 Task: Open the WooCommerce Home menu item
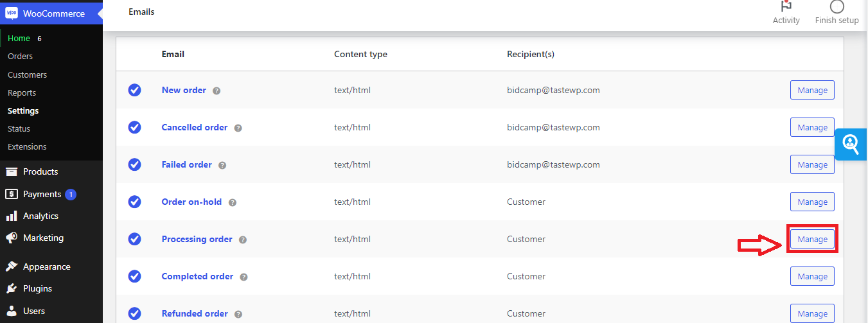pos(19,39)
